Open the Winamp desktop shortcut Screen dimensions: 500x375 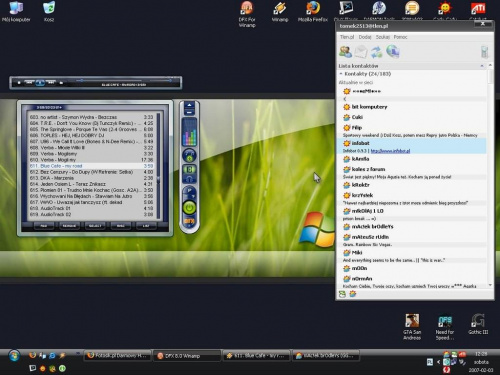pos(280,12)
